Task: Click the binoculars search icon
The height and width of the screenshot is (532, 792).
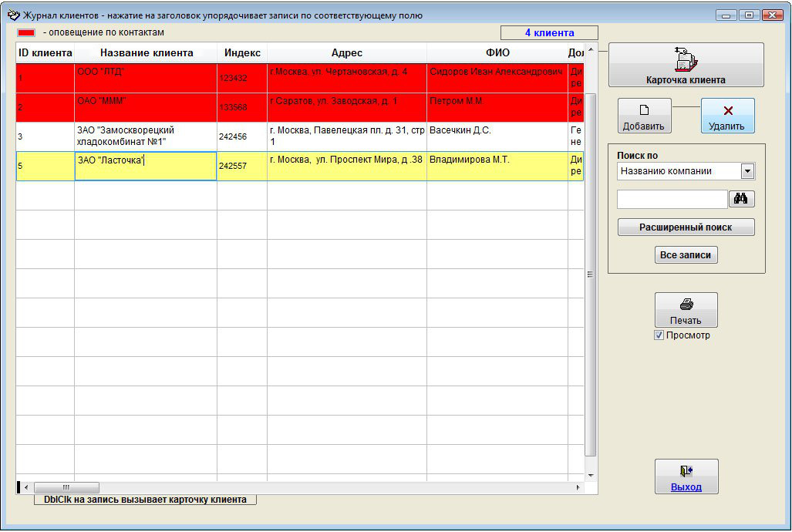Action: (741, 199)
